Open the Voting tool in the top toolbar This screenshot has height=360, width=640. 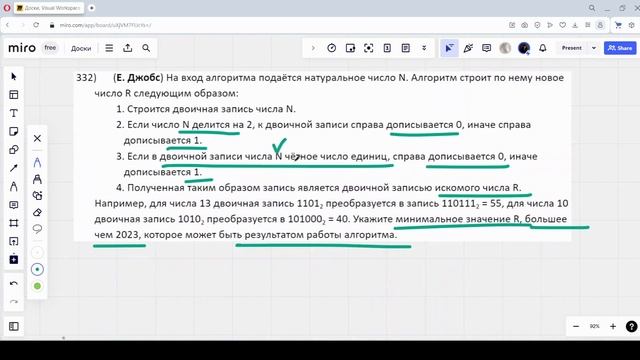350,48
